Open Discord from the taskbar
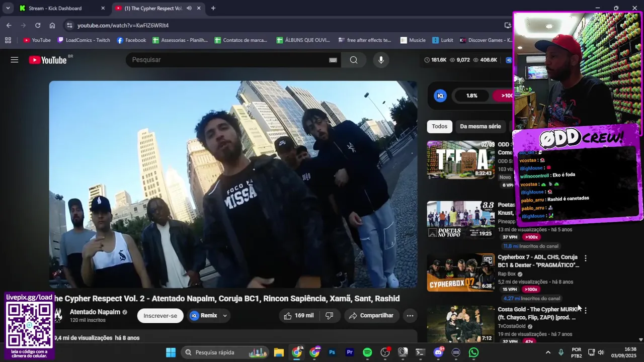 438,352
